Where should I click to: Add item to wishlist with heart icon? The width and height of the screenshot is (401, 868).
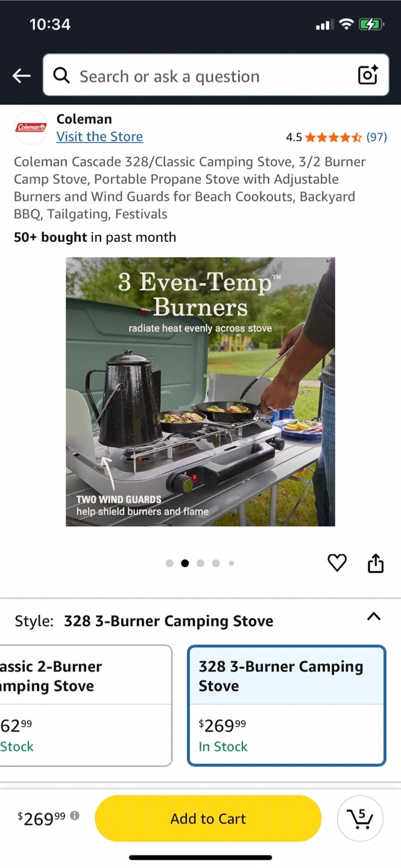pos(337,563)
